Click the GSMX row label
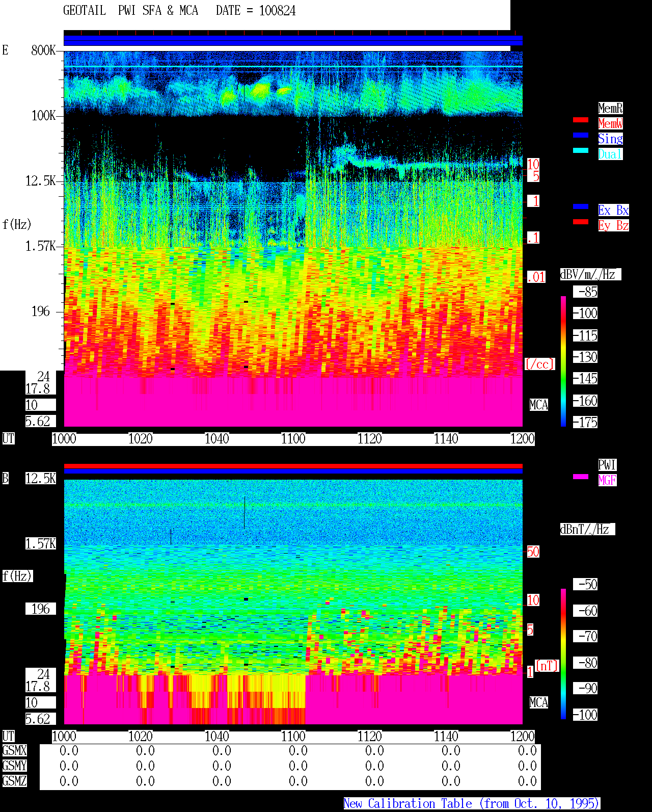 coord(14,750)
